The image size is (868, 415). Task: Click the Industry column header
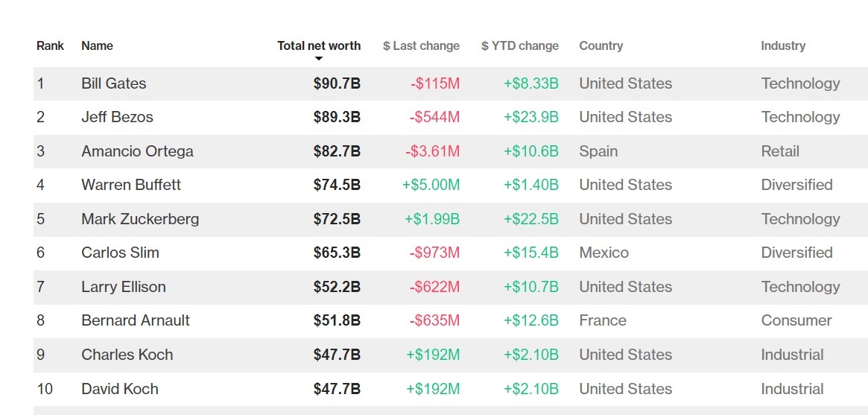pyautogui.click(x=783, y=45)
